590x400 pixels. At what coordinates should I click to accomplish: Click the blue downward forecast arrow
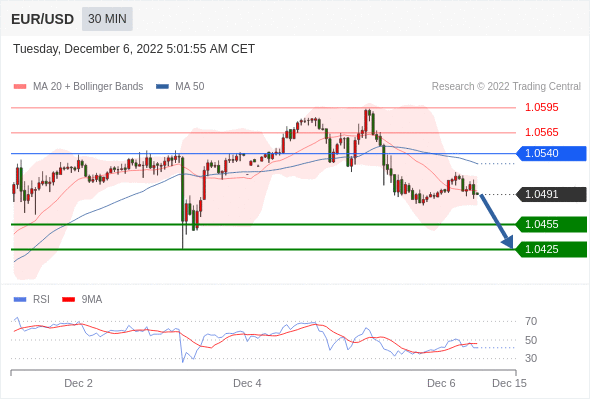click(x=497, y=221)
